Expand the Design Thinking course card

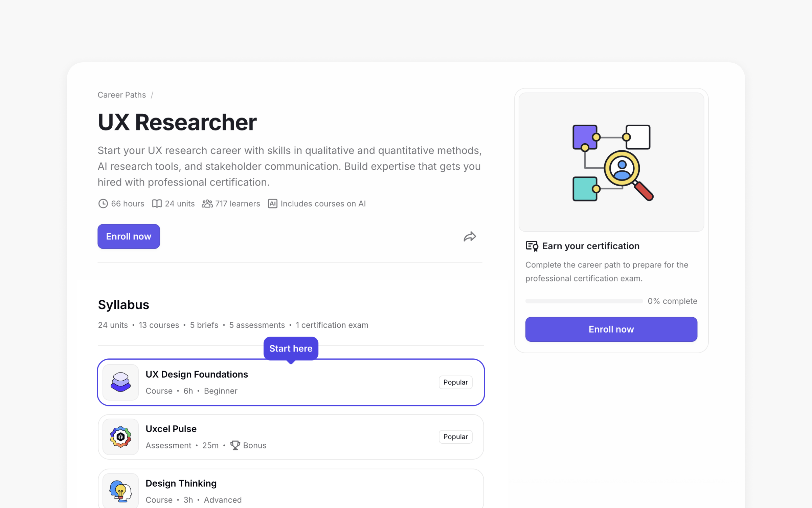[x=291, y=490]
